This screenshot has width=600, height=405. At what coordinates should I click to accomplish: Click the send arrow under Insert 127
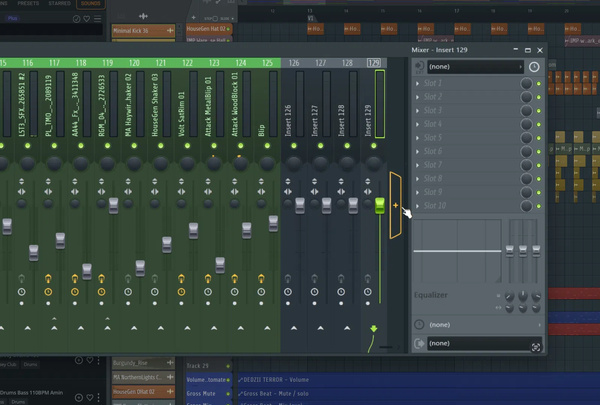pos(322,328)
